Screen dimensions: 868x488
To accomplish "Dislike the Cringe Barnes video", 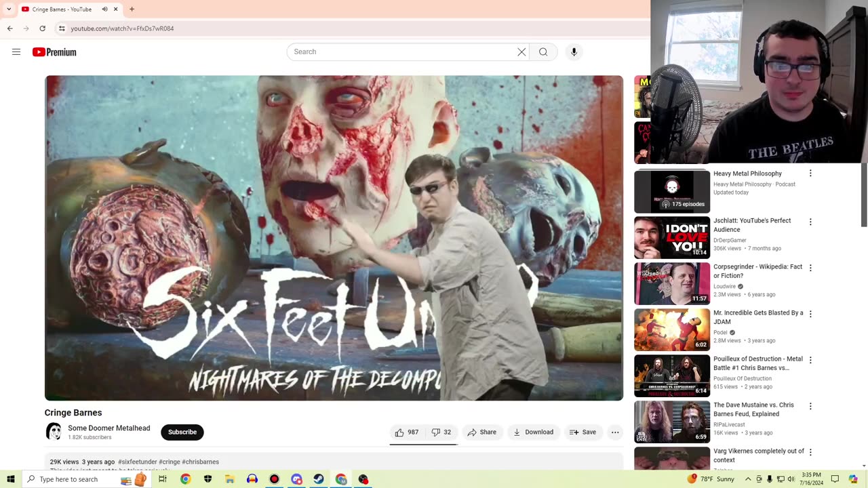I will (441, 432).
